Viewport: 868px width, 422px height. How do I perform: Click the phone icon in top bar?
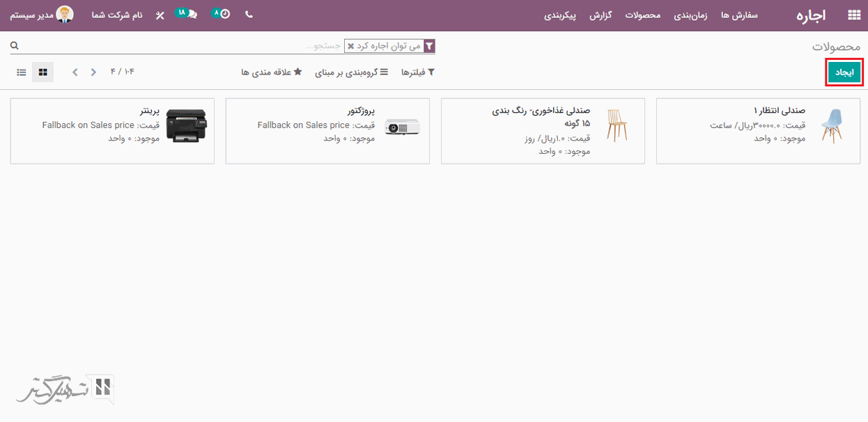[x=249, y=15]
